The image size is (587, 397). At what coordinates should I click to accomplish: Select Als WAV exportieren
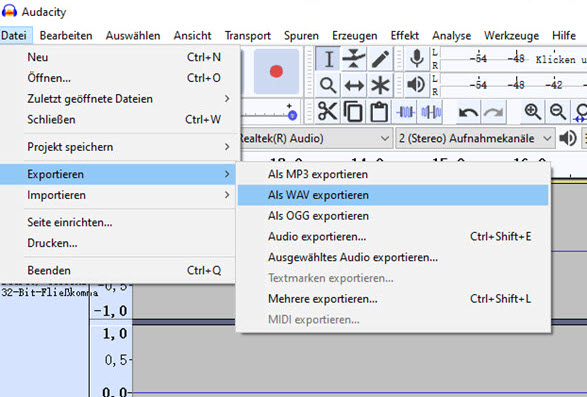pyautogui.click(x=393, y=195)
